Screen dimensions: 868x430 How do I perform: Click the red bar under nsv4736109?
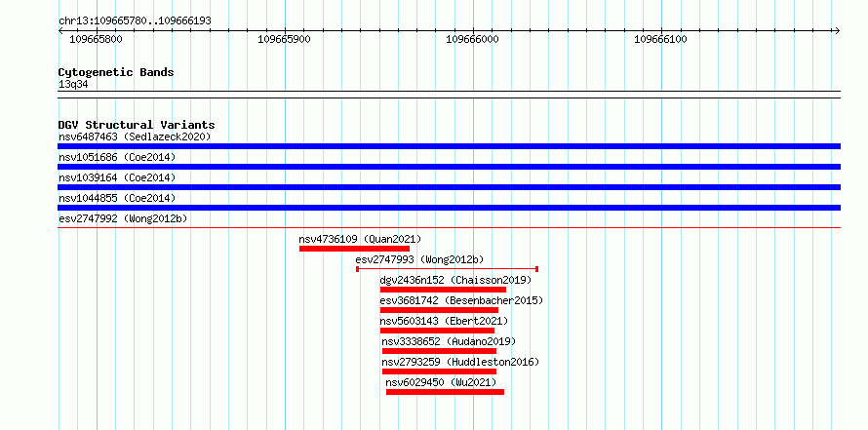[x=354, y=249]
